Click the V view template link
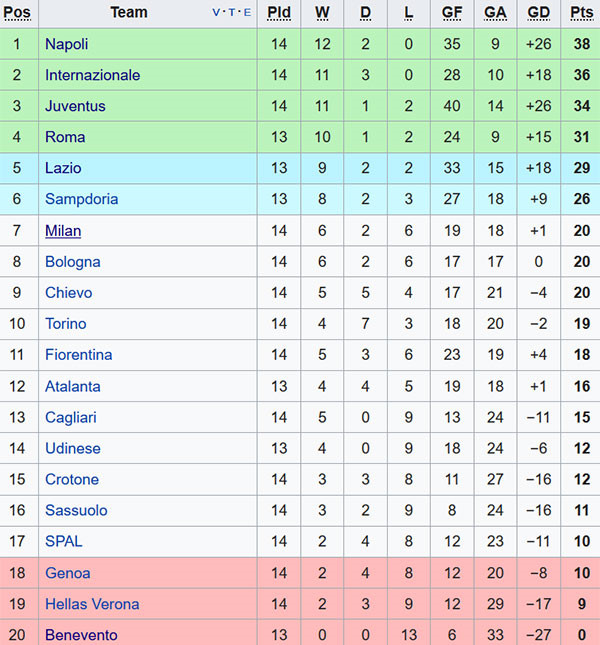 click(218, 13)
